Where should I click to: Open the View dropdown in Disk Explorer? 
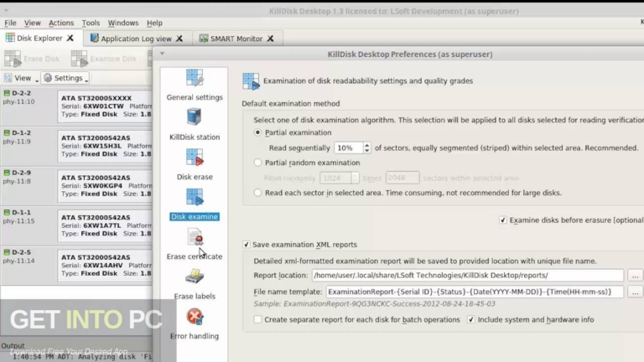pyautogui.click(x=21, y=78)
